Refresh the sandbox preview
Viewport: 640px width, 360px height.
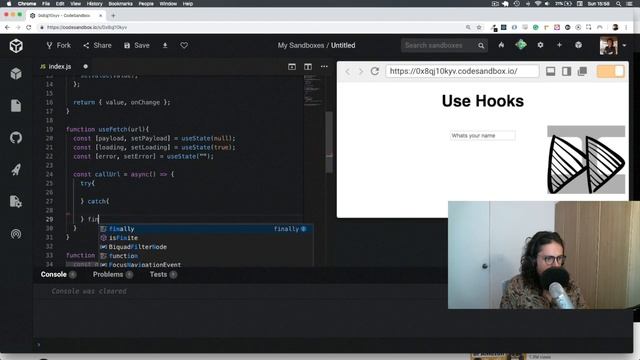point(375,71)
